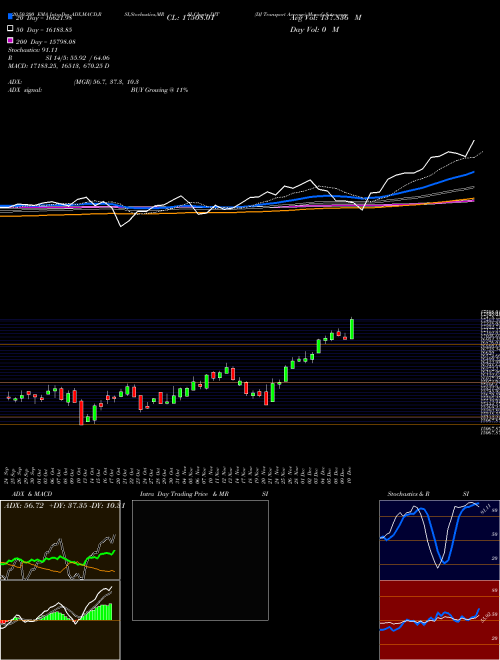The image size is (500, 660).
Task: Click the 'ADX & MACD' panel heading
Action: [32, 494]
